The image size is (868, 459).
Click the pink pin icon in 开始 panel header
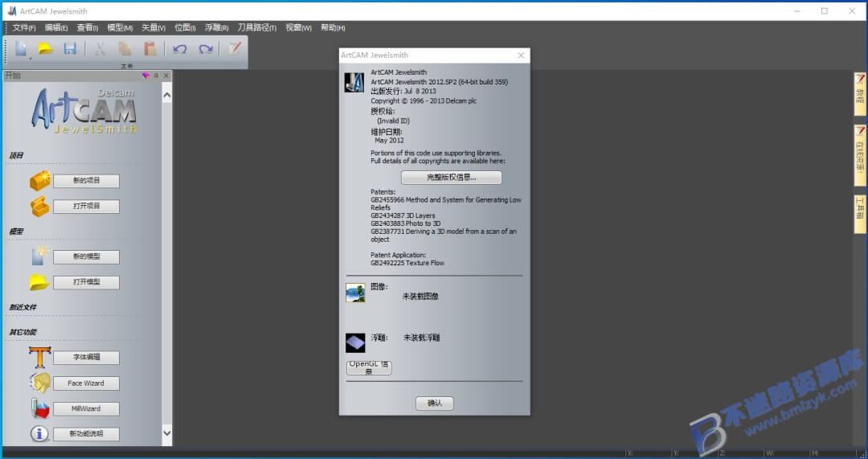pyautogui.click(x=145, y=76)
